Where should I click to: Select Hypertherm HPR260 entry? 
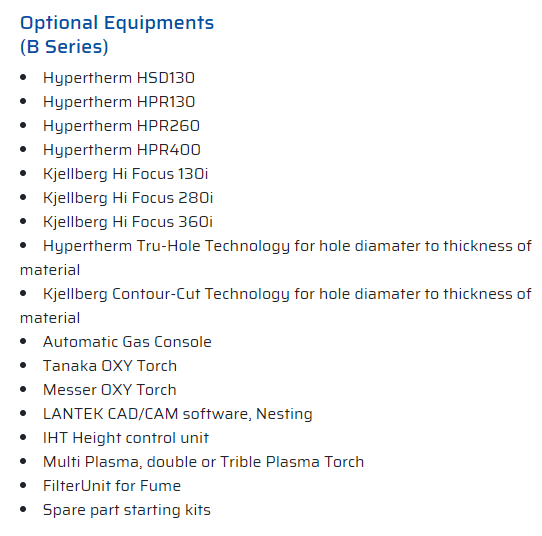121,126
